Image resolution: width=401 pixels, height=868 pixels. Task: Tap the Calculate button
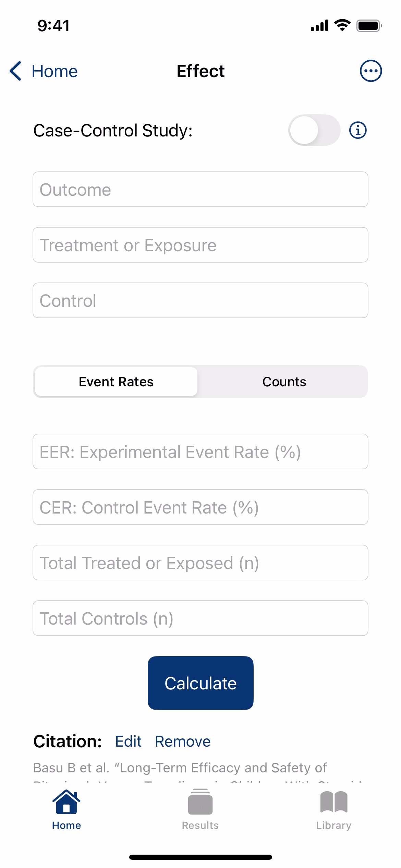(x=200, y=683)
